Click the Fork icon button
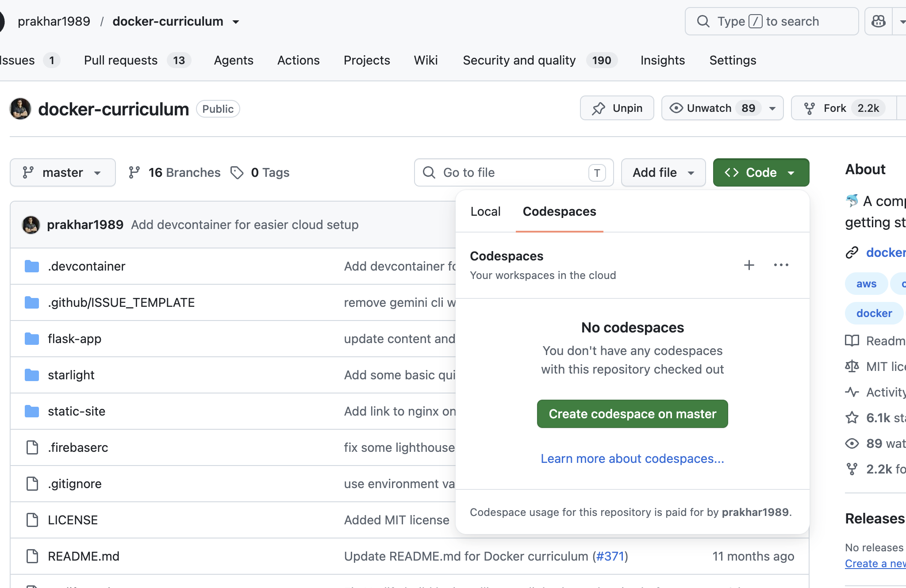Viewport: 906px width, 588px height. click(810, 108)
